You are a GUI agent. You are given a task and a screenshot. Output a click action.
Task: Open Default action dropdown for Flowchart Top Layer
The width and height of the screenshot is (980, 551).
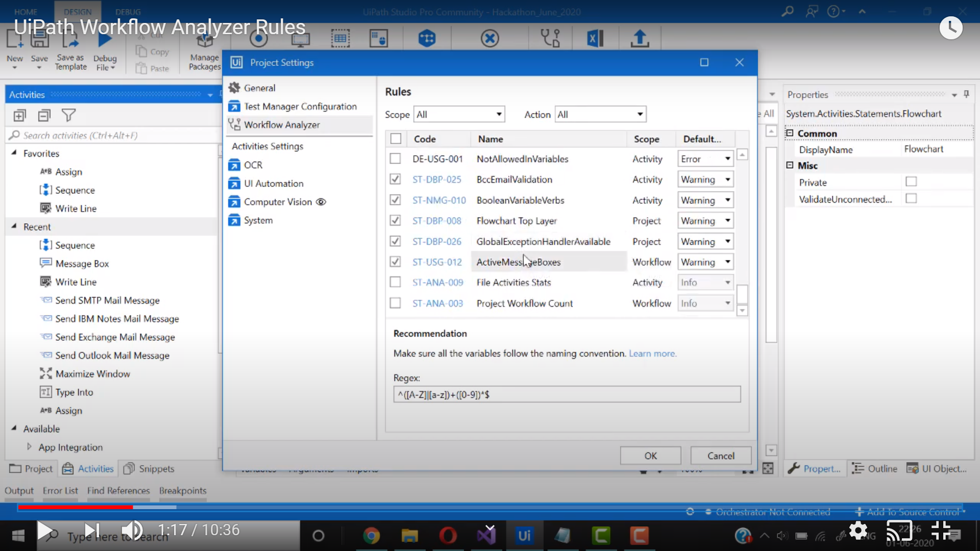(705, 221)
